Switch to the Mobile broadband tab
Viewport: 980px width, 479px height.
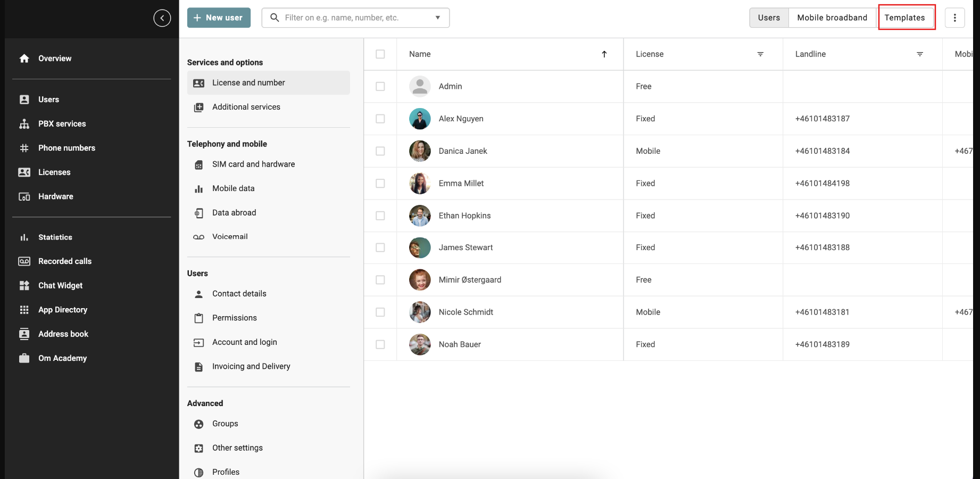832,17
